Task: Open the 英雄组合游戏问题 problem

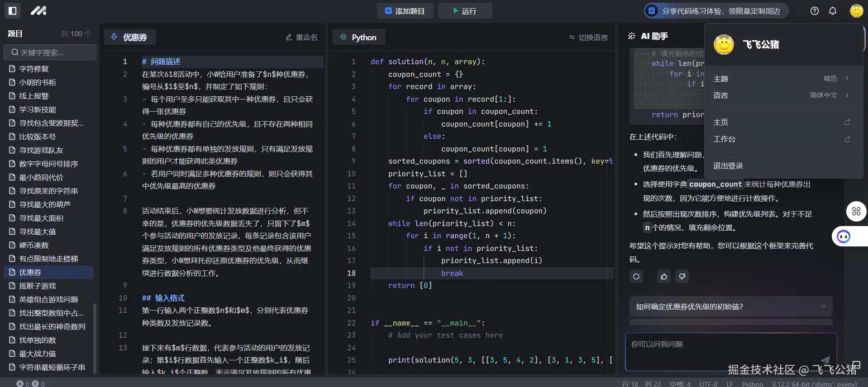Action: (x=48, y=299)
